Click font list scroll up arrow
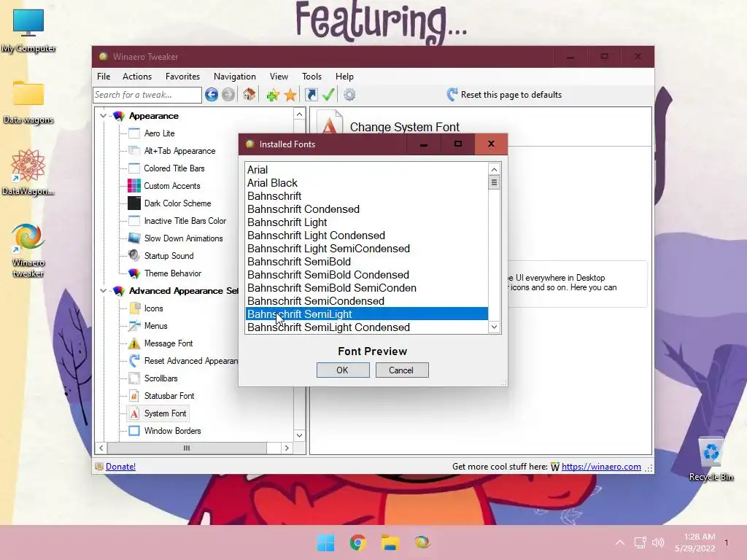This screenshot has height=560, width=747. [x=494, y=169]
